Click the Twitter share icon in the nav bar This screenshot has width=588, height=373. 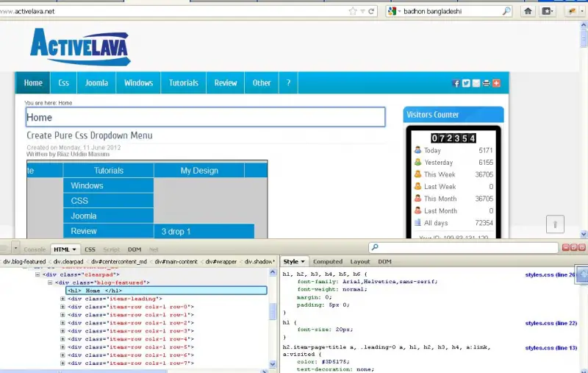pos(466,83)
